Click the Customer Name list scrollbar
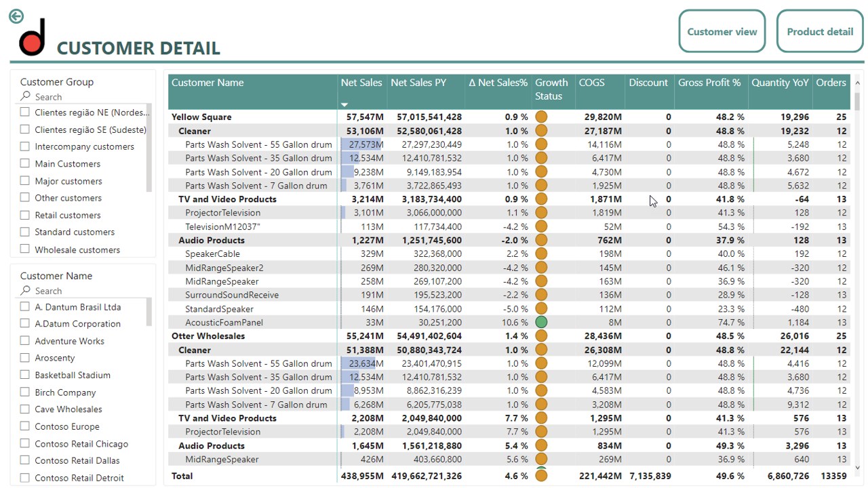 (x=149, y=312)
